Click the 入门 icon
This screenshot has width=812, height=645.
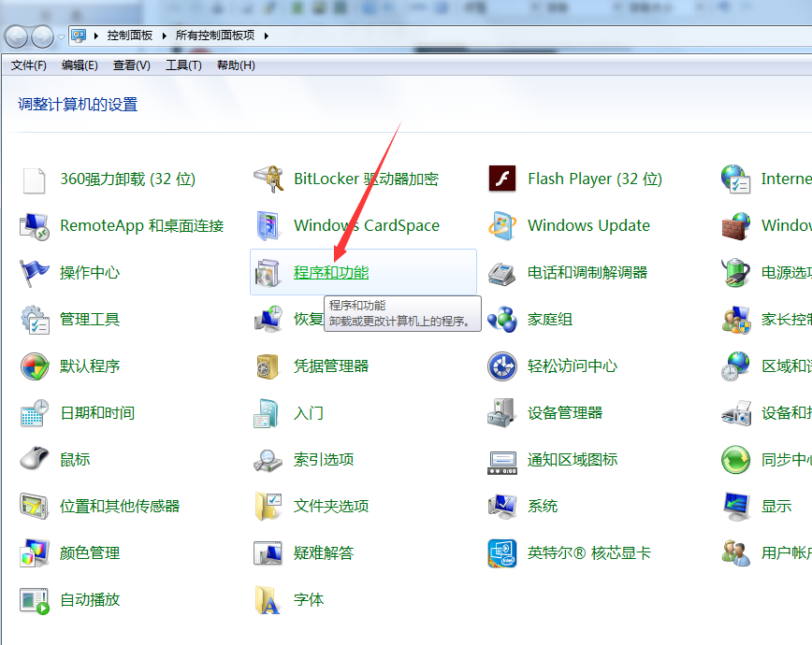[x=268, y=413]
